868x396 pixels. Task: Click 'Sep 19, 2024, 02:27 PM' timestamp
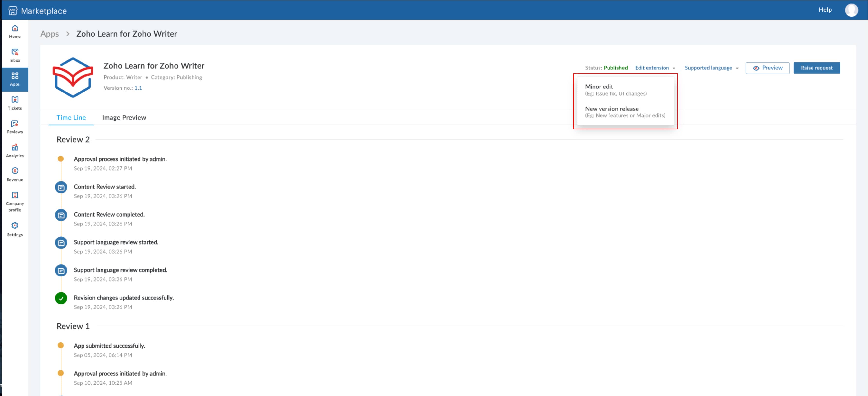click(103, 168)
